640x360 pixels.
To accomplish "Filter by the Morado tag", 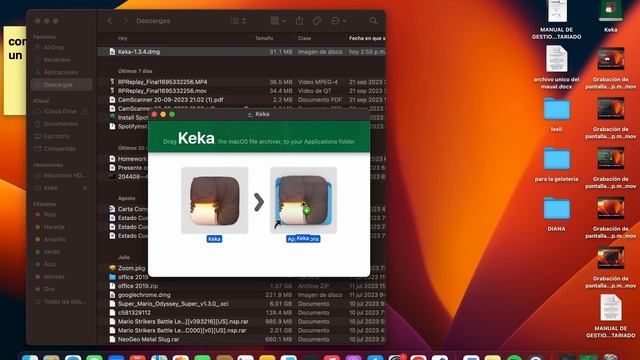I will (53, 277).
